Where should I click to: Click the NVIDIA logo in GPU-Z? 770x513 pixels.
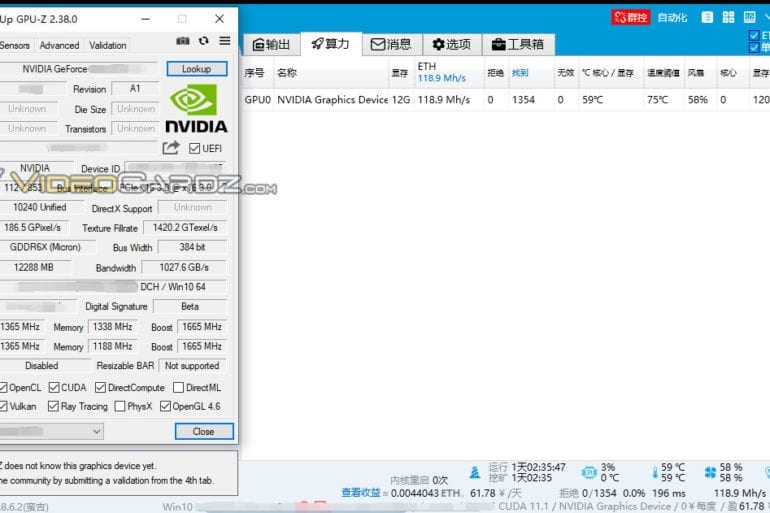tap(196, 108)
